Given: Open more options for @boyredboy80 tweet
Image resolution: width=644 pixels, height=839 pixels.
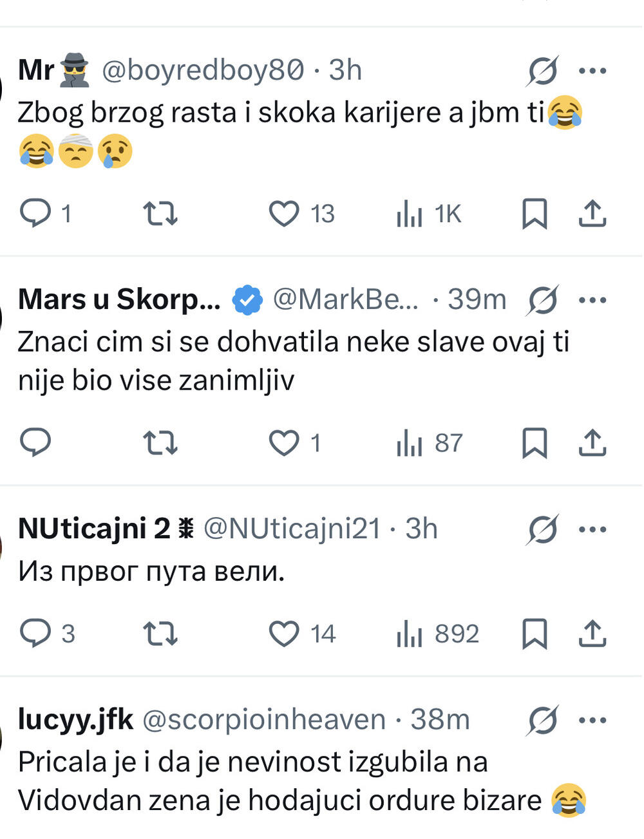Looking at the screenshot, I should [x=592, y=71].
